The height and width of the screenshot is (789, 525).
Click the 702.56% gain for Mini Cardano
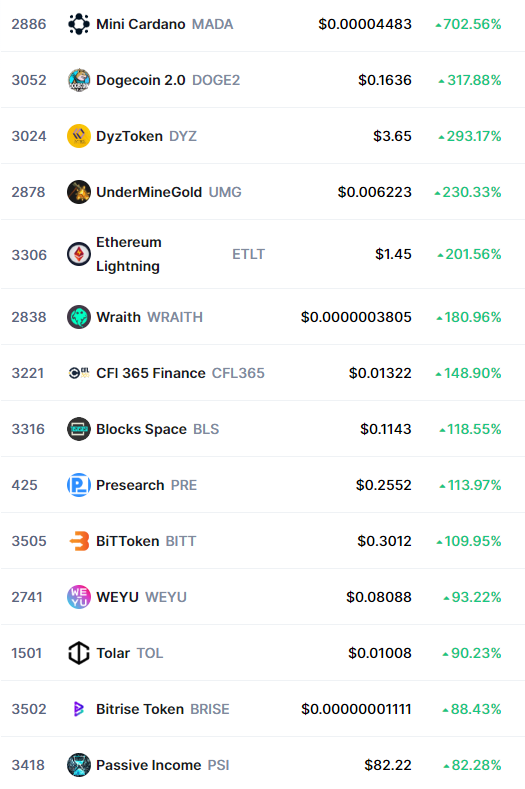coord(468,24)
